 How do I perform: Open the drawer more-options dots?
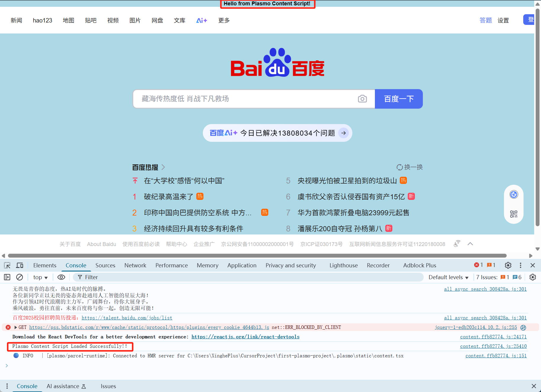pyautogui.click(x=7, y=386)
